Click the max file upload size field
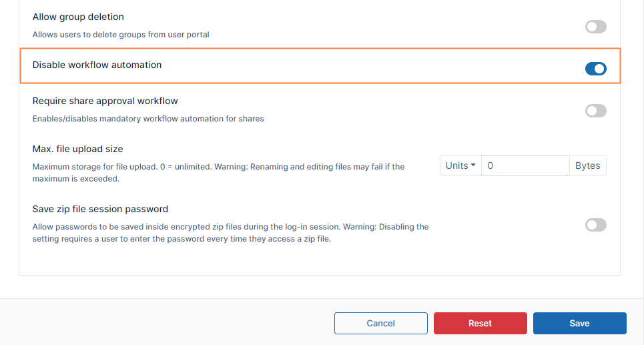This screenshot has height=345, width=644. pos(525,165)
